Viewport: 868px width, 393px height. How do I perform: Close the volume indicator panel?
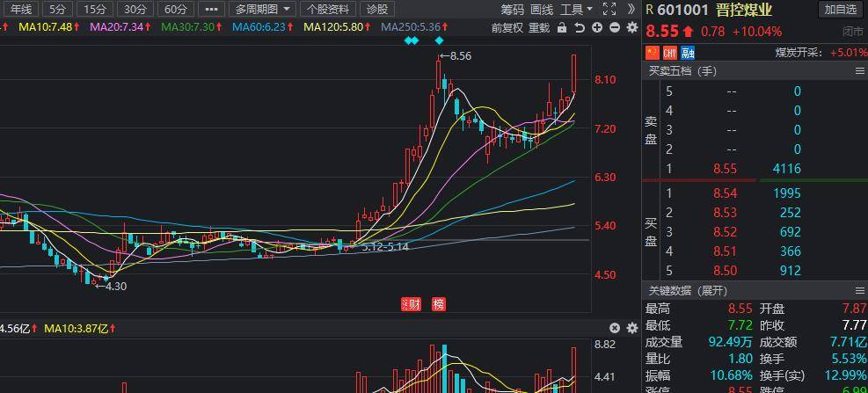tap(615, 328)
